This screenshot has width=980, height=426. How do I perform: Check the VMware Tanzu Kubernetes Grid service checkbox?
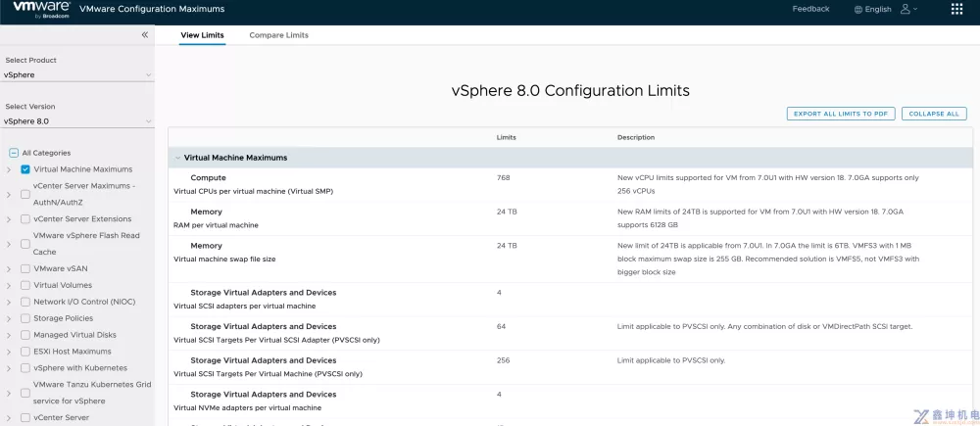tap(25, 393)
